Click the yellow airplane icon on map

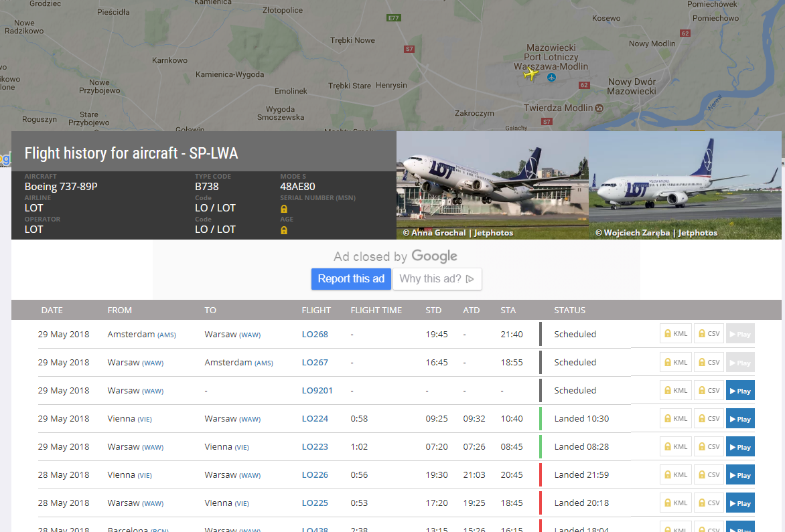click(x=530, y=74)
